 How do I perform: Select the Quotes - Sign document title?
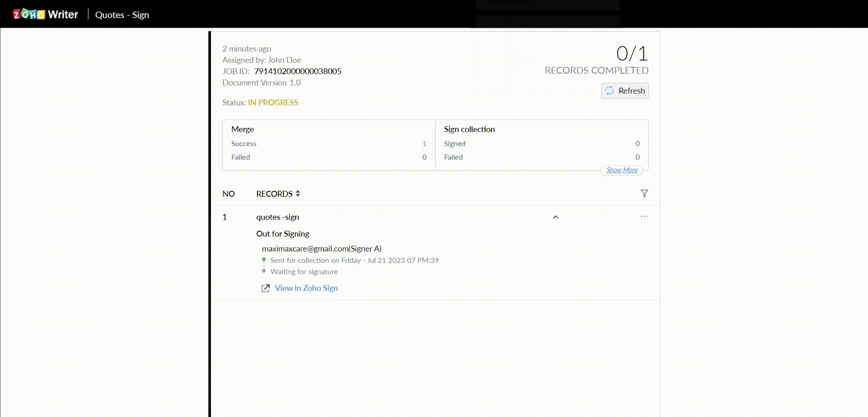pos(122,15)
